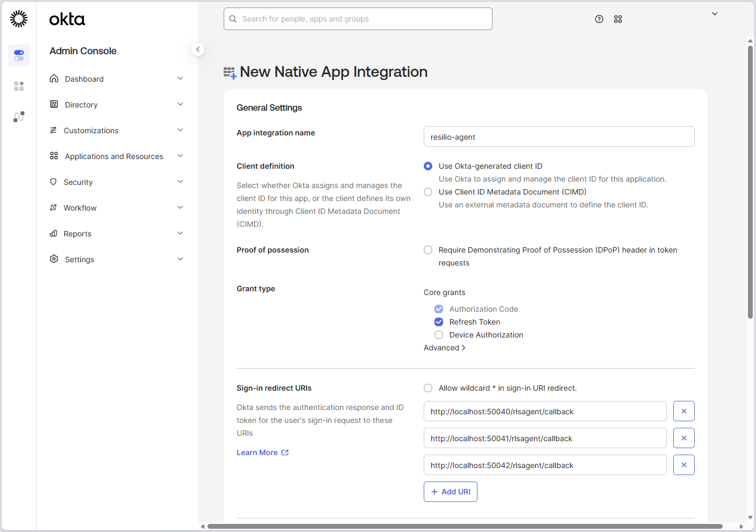
Task: Click the Applications and Resources icon
Action: click(54, 156)
